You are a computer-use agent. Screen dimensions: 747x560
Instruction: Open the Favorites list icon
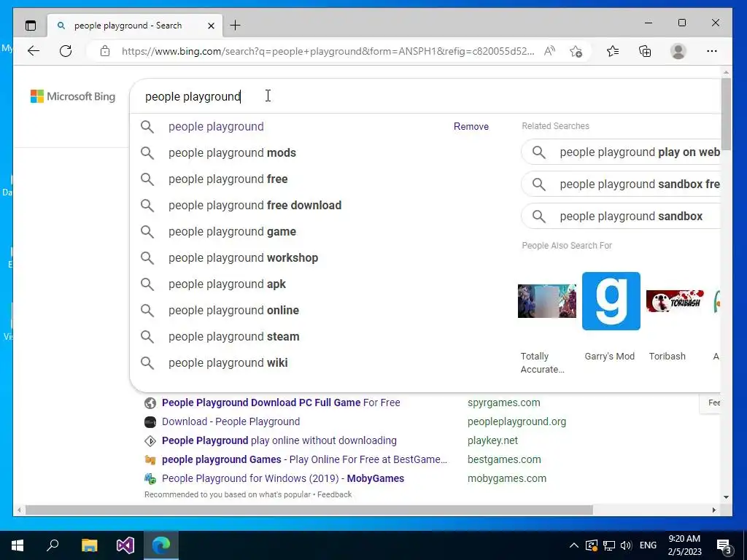click(613, 51)
